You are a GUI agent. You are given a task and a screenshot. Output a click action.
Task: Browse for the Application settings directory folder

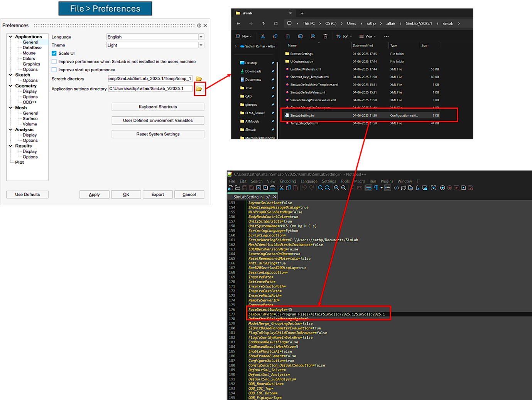point(199,89)
